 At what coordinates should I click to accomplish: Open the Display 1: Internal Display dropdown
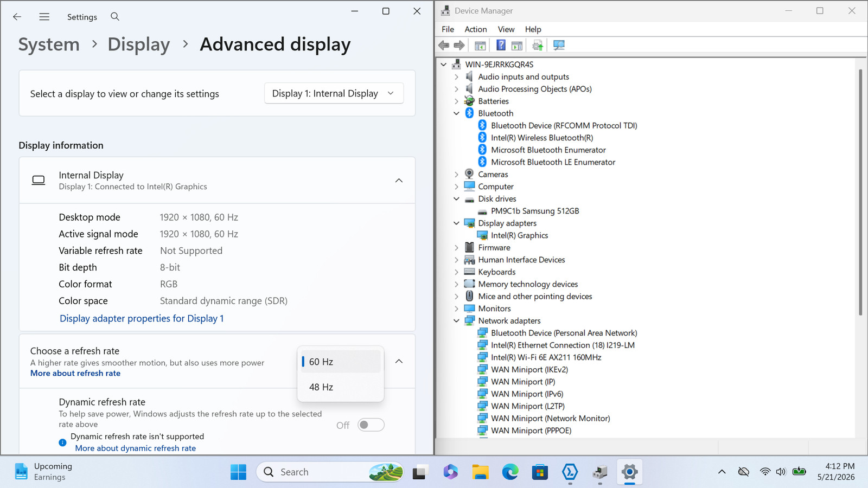coord(334,93)
